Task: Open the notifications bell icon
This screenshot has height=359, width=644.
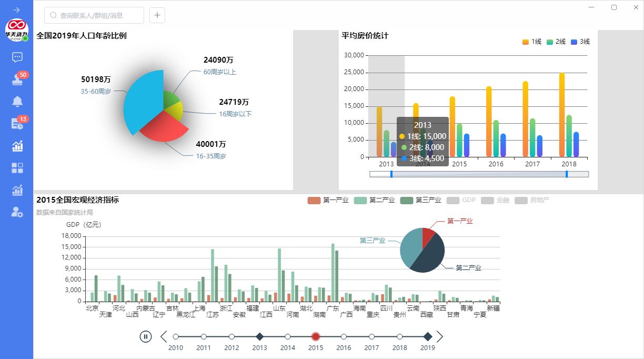Action: point(17,102)
